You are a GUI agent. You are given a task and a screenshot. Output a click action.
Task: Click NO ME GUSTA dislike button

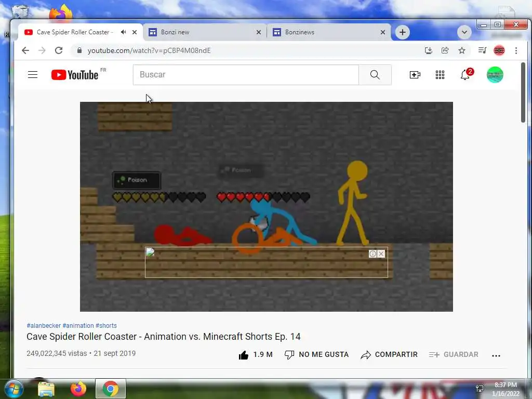coord(316,354)
